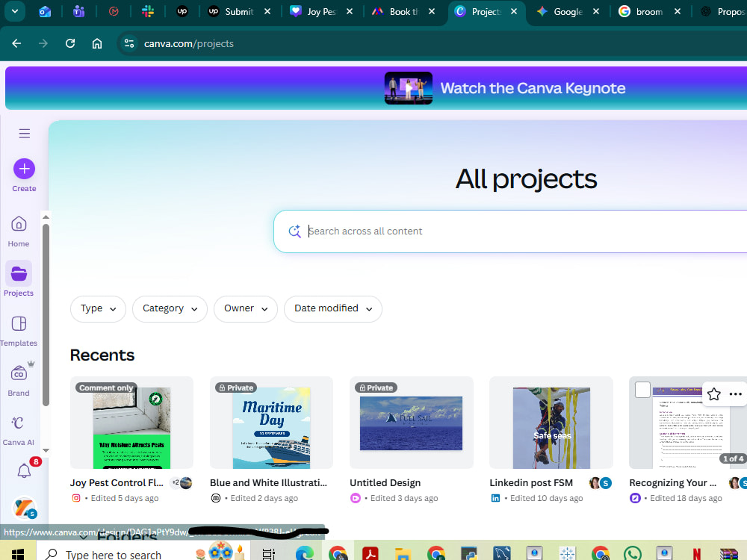Close the Submit browser tab
747x560 pixels.
267,11
